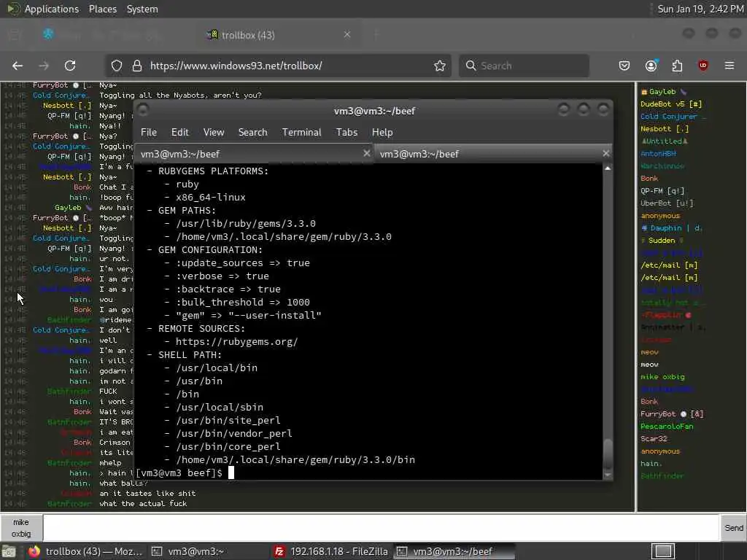Select Nesbott [.] in user list
747x560 pixels.
(664, 128)
